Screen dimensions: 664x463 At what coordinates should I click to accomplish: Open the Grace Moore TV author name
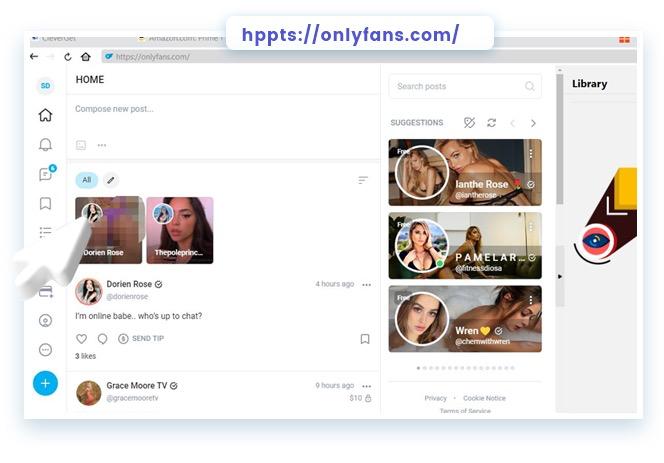137,385
